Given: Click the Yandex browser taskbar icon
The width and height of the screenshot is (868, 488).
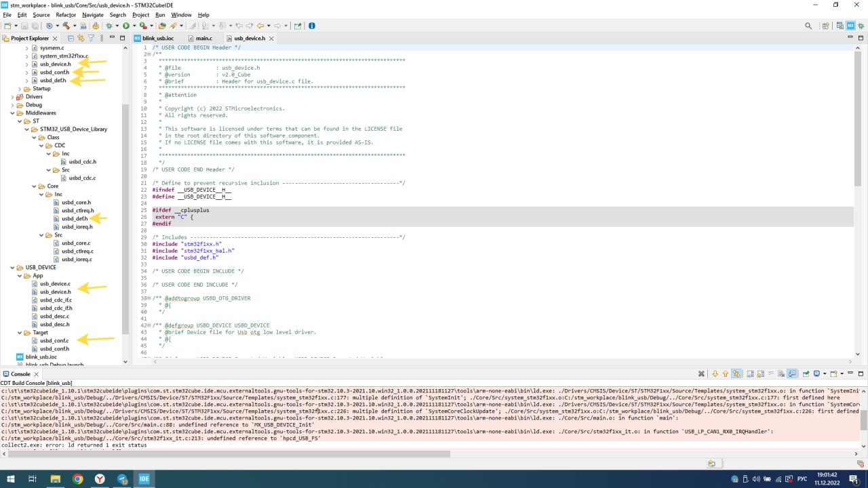Looking at the screenshot, I should [x=100, y=479].
